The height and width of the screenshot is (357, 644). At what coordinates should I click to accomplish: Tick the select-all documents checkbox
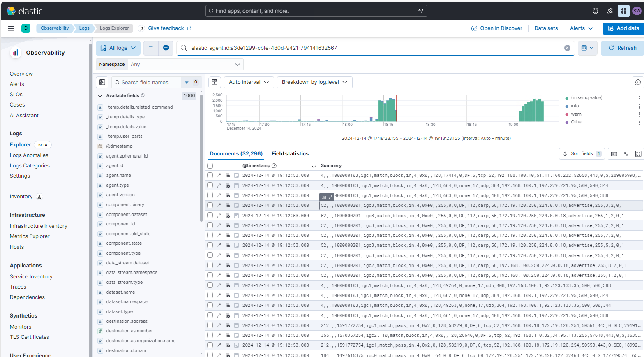210,166
